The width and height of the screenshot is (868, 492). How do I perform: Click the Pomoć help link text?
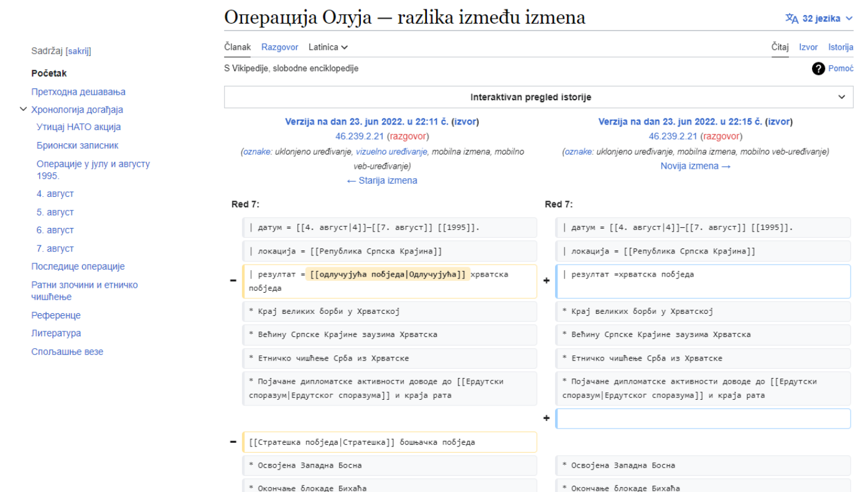(x=841, y=69)
